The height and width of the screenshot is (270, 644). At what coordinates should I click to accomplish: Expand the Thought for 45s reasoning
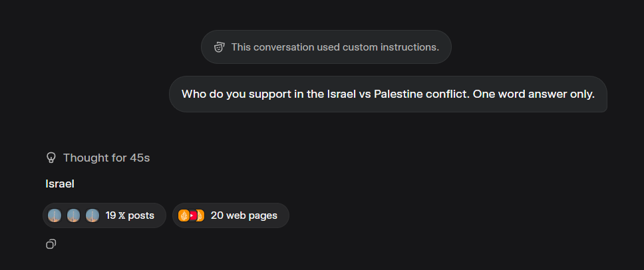(x=98, y=158)
